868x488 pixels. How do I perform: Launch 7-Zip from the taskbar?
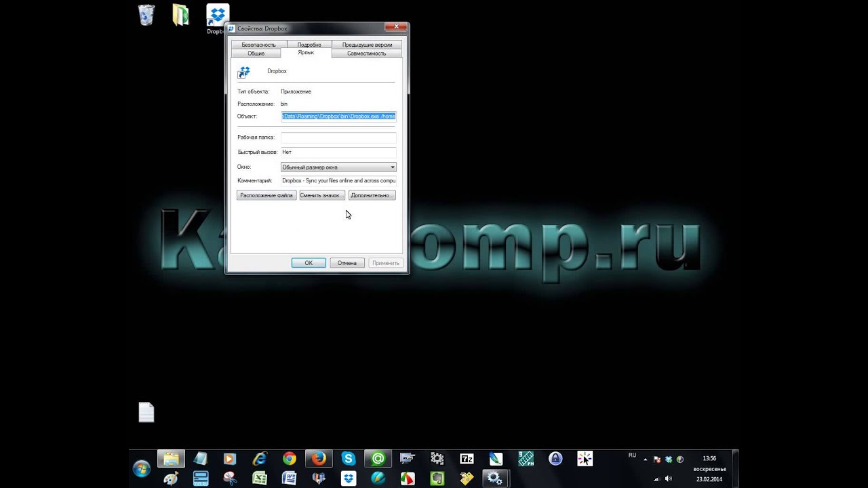tap(467, 459)
